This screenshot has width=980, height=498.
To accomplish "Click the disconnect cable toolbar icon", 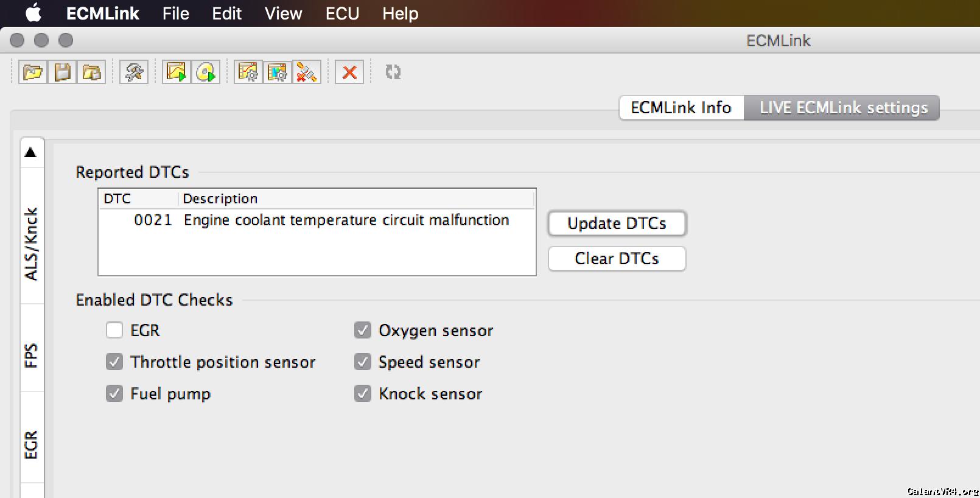I will click(307, 72).
